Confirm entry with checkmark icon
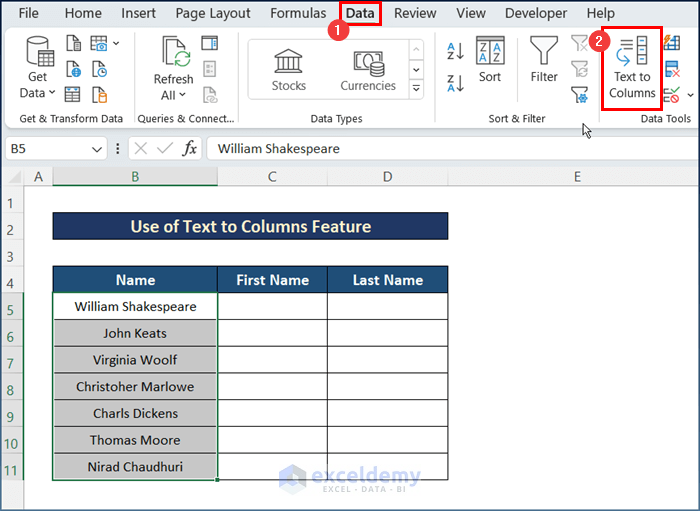 coord(165,148)
